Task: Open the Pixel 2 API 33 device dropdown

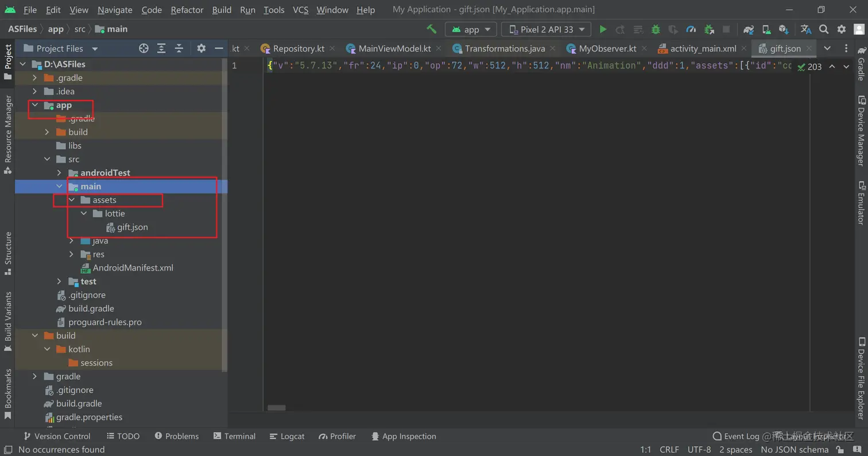Action: coord(546,29)
